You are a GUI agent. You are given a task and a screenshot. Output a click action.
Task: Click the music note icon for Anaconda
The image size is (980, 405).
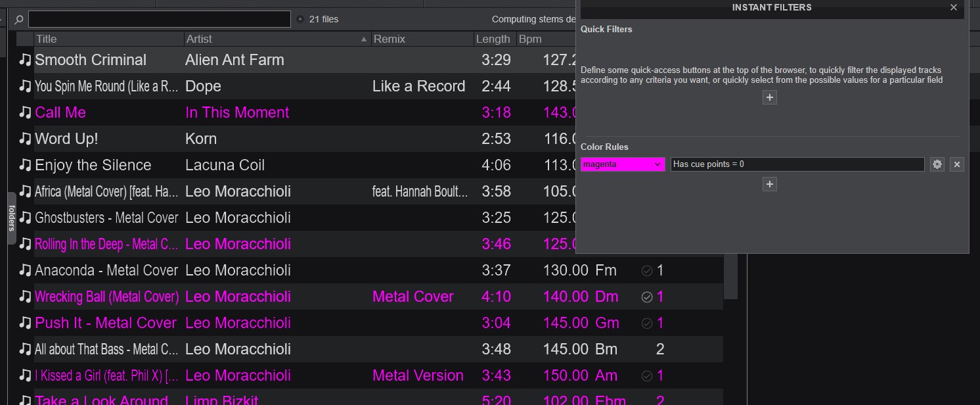(x=25, y=270)
